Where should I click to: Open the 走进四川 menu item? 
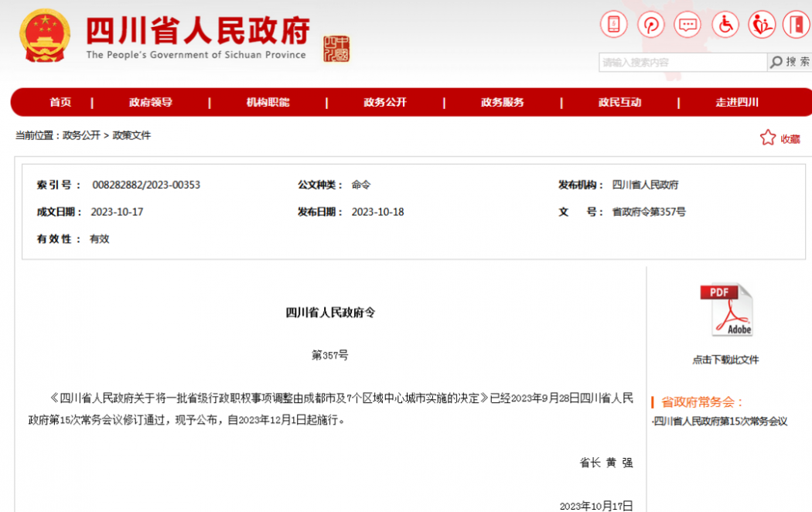[x=737, y=102]
